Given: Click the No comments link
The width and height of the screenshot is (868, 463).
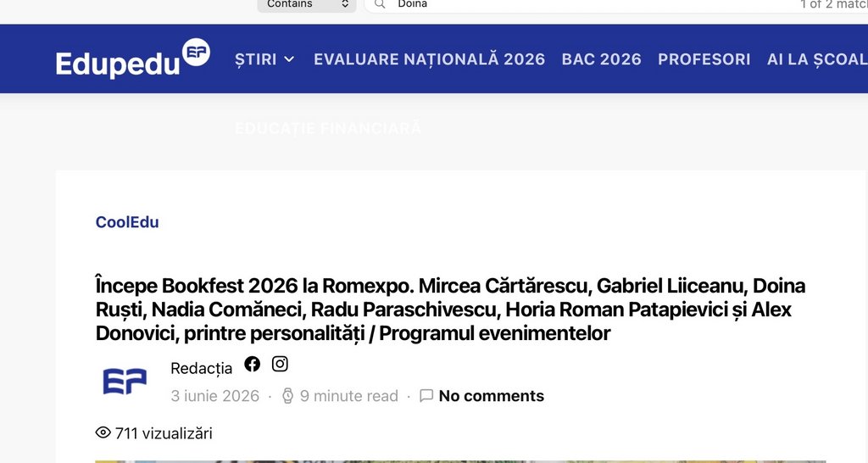Looking at the screenshot, I should click(x=491, y=395).
